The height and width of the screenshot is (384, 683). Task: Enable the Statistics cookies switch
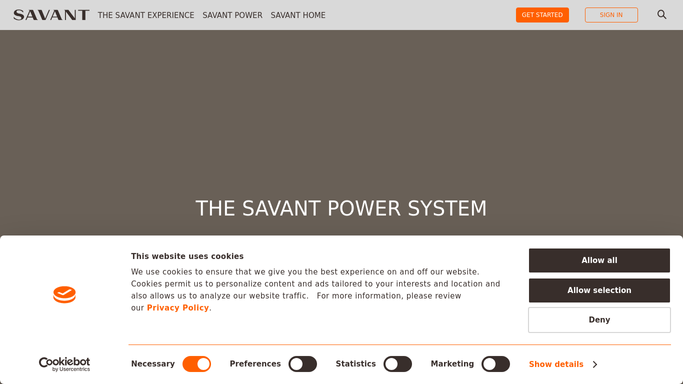(x=398, y=364)
